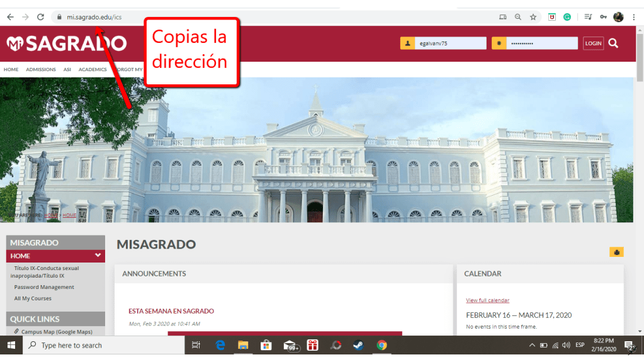Screen dimensions: 644x362
Task: Open the ADMISSIONS menu item
Action: pyautogui.click(x=41, y=69)
